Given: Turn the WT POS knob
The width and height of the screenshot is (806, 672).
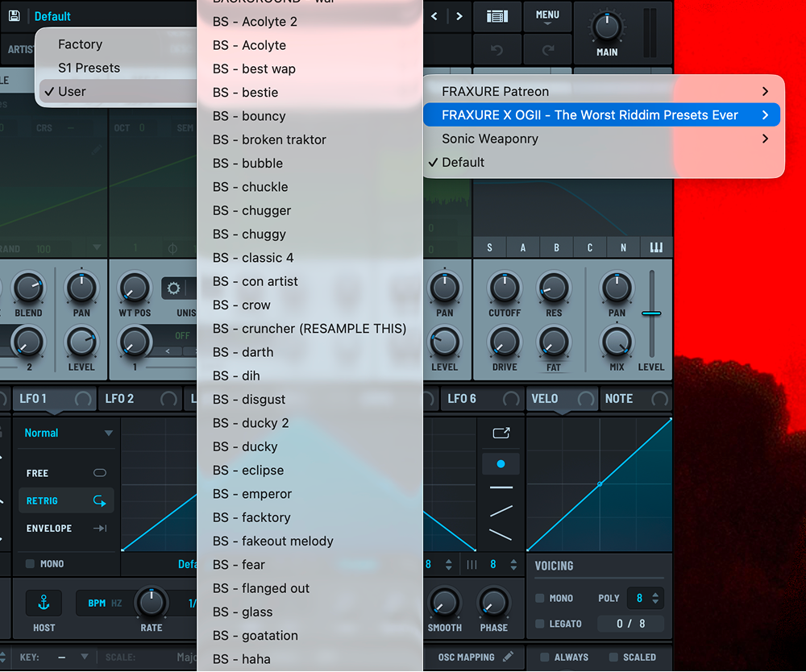Looking at the screenshot, I should (135, 288).
